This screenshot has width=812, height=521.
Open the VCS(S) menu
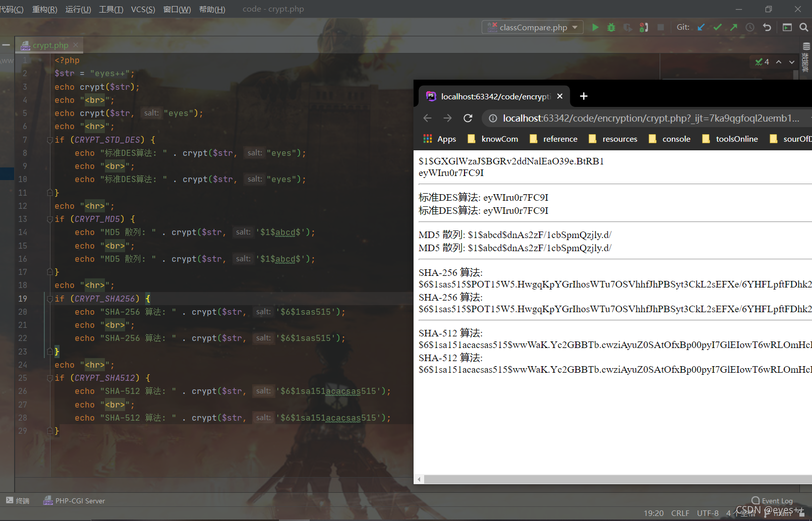pos(143,9)
